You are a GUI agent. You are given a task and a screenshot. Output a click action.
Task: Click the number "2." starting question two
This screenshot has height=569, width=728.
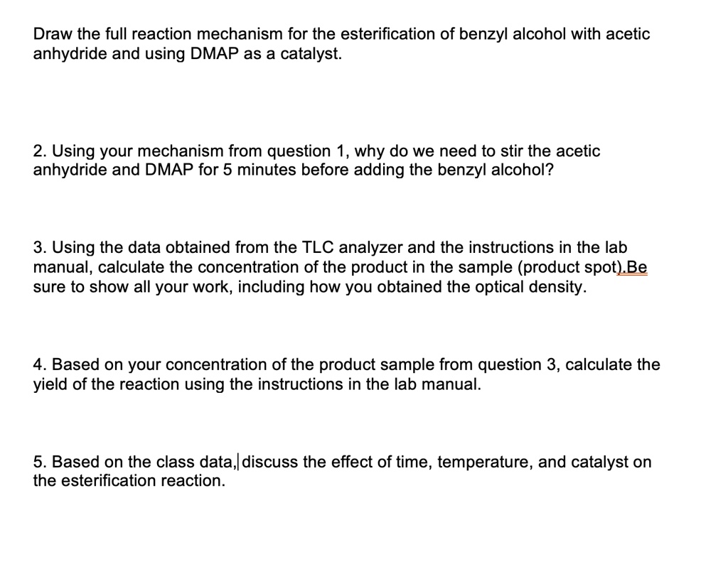(x=41, y=151)
